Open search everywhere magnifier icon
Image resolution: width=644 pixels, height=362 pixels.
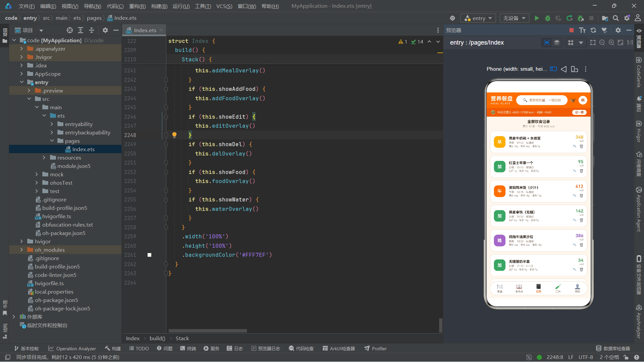tap(616, 18)
